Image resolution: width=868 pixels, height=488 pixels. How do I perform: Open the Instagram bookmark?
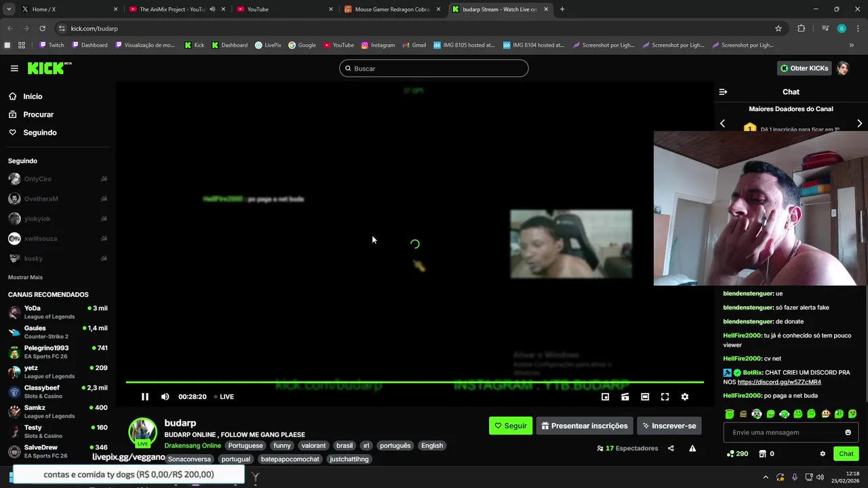click(378, 45)
